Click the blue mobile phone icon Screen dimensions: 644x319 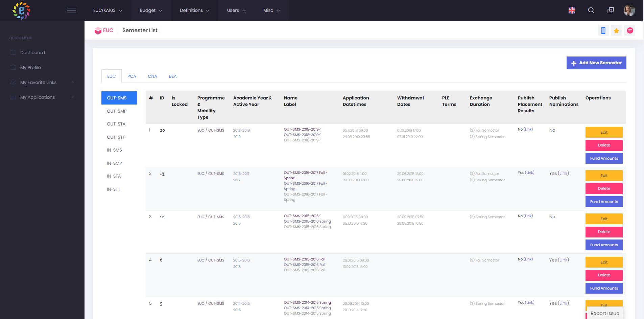coord(603,31)
